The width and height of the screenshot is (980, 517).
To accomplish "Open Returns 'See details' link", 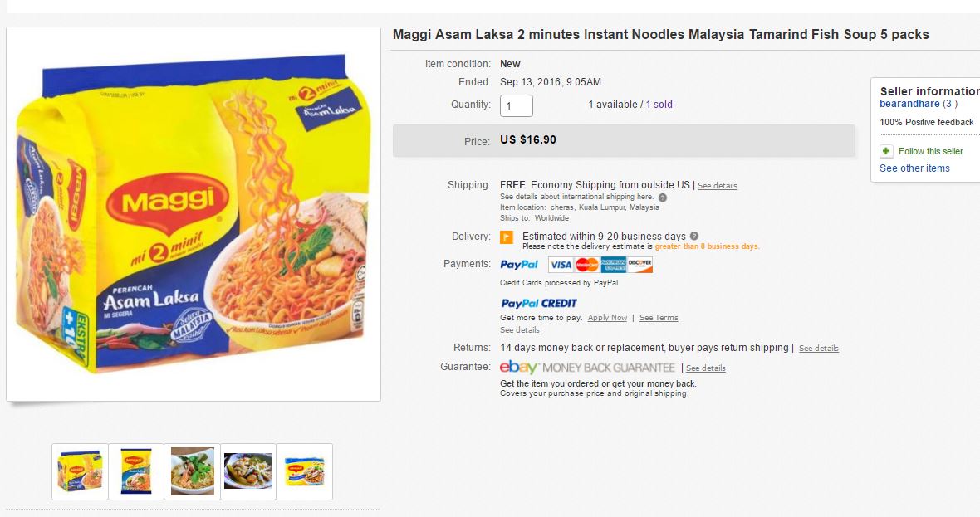I will (x=819, y=349).
